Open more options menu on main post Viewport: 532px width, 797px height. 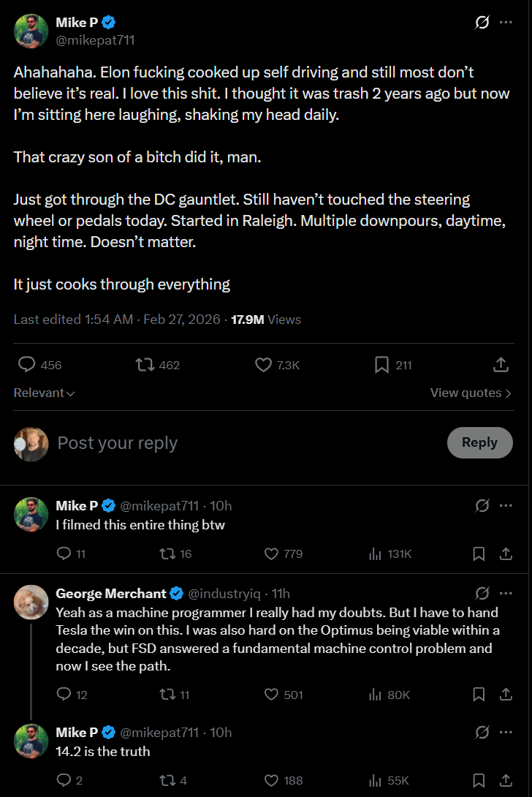[x=506, y=23]
